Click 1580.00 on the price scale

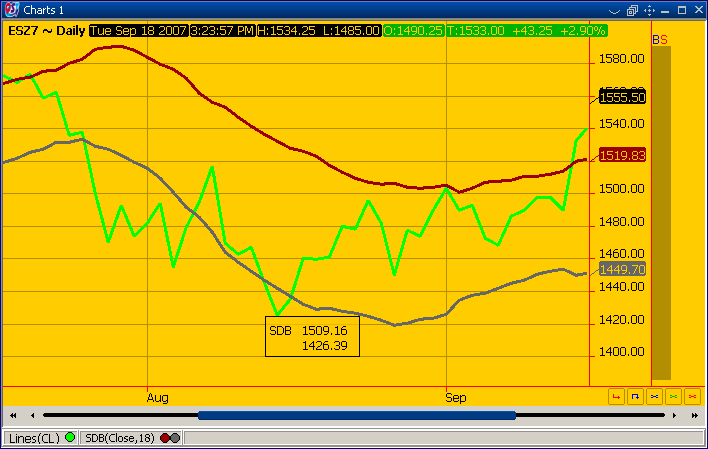[621, 59]
